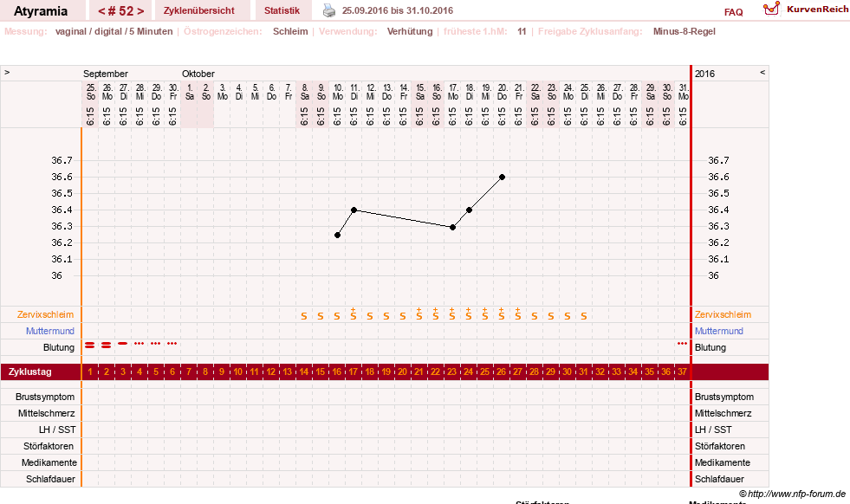Click the left Störfaktoren row label
This screenshot has width=850, height=504.
(49, 446)
